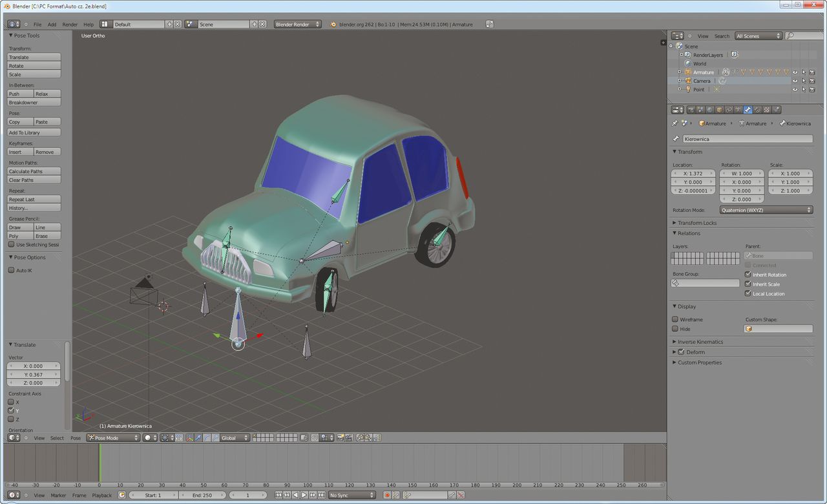Image resolution: width=827 pixels, height=504 pixels.
Task: Click add new scene plus icon
Action: pyautogui.click(x=255, y=24)
